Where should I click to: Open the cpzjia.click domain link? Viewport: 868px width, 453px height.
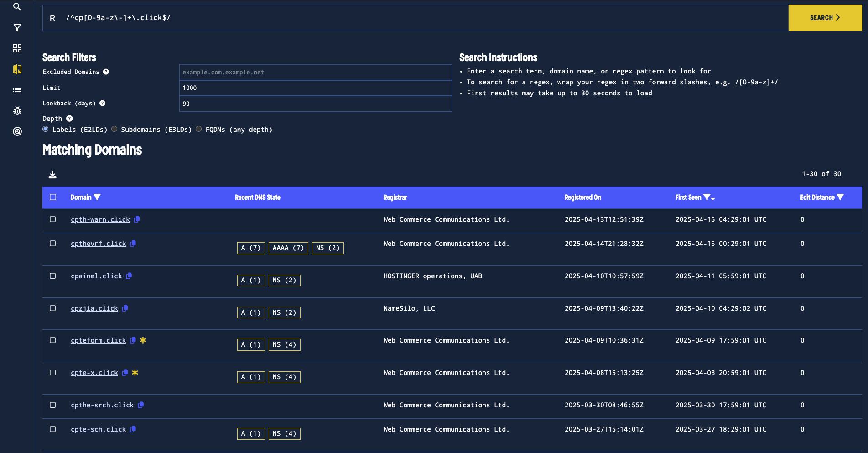click(94, 308)
